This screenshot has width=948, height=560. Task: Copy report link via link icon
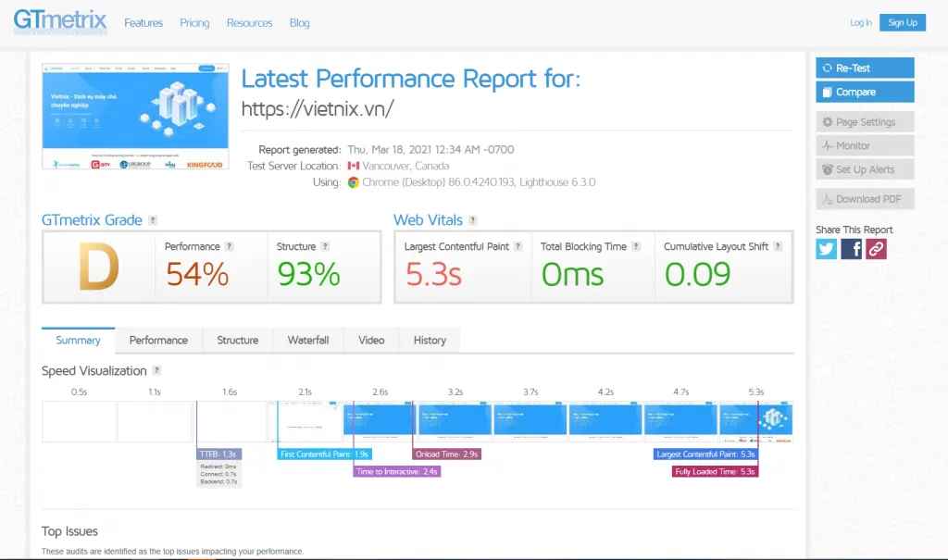(x=876, y=248)
